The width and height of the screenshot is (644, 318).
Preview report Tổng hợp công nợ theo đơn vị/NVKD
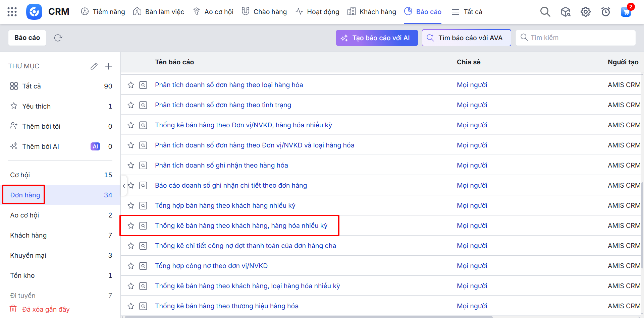tap(143, 266)
